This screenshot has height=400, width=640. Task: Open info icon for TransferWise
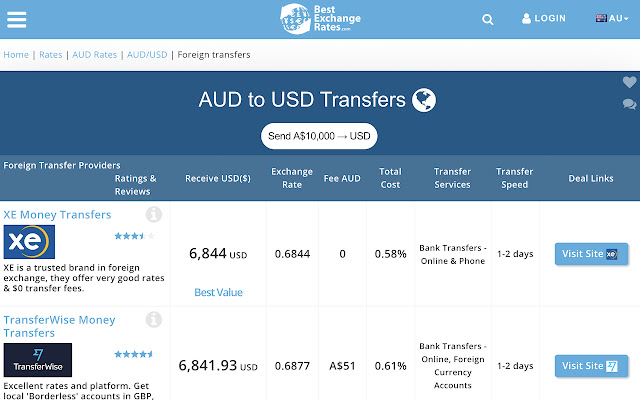click(154, 320)
